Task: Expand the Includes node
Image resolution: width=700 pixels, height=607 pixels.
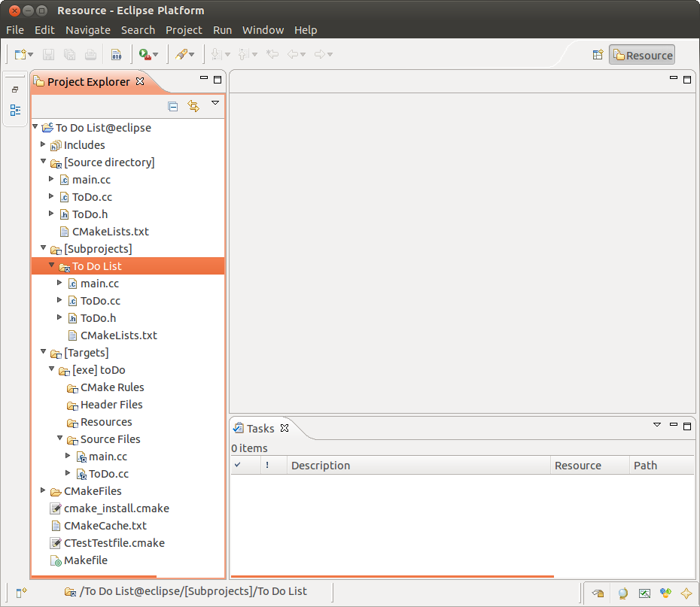Action: pos(43,144)
